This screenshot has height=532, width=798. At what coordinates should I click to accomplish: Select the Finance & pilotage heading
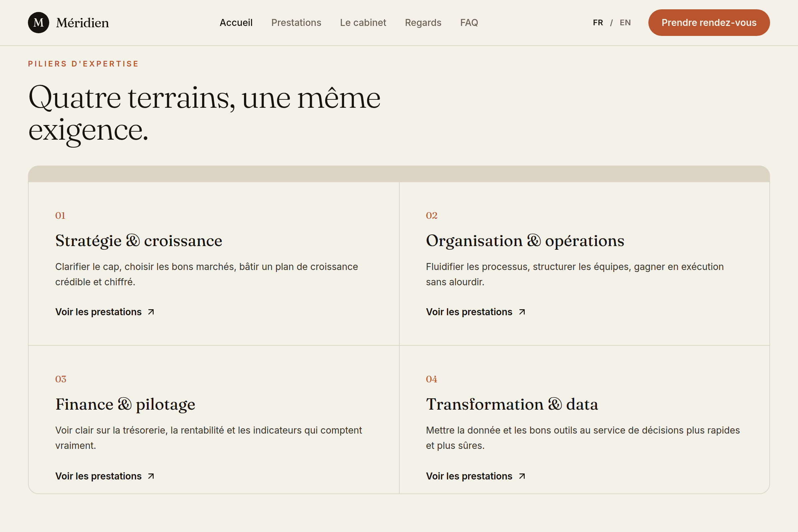click(125, 404)
